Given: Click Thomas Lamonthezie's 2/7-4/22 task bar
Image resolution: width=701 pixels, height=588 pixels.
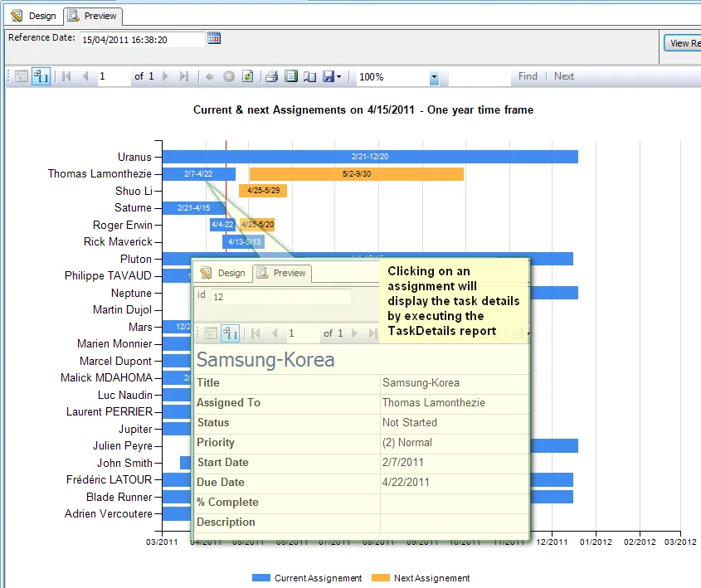Looking at the screenshot, I should click(x=199, y=173).
